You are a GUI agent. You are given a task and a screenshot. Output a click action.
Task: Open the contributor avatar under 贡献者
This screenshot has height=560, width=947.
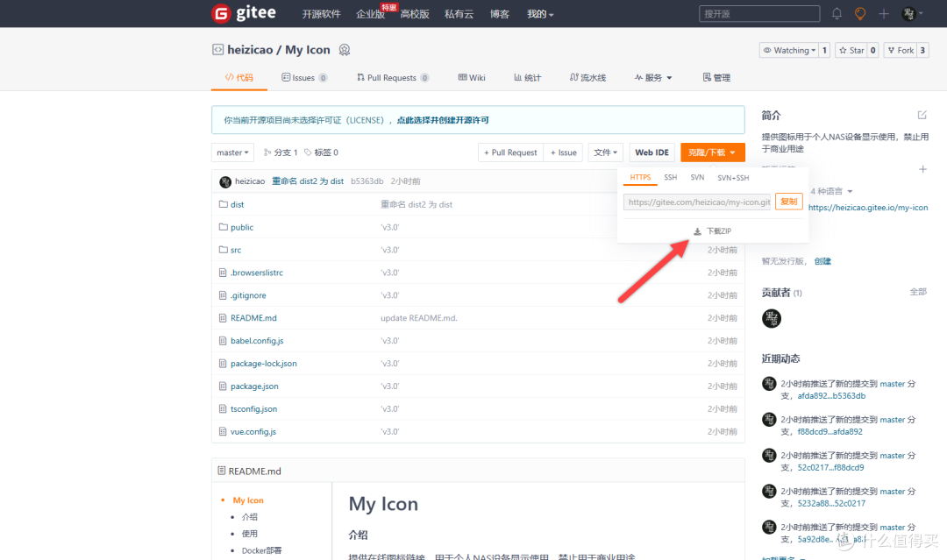[771, 318]
